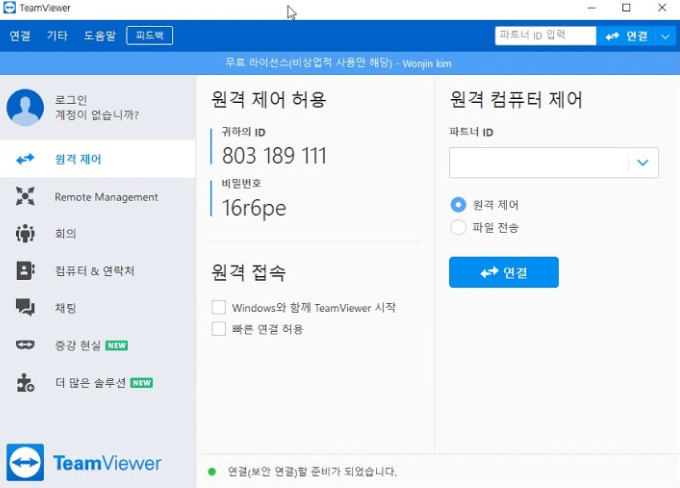Click the ID number 803 189 111
The width and height of the screenshot is (680, 488).
[274, 155]
